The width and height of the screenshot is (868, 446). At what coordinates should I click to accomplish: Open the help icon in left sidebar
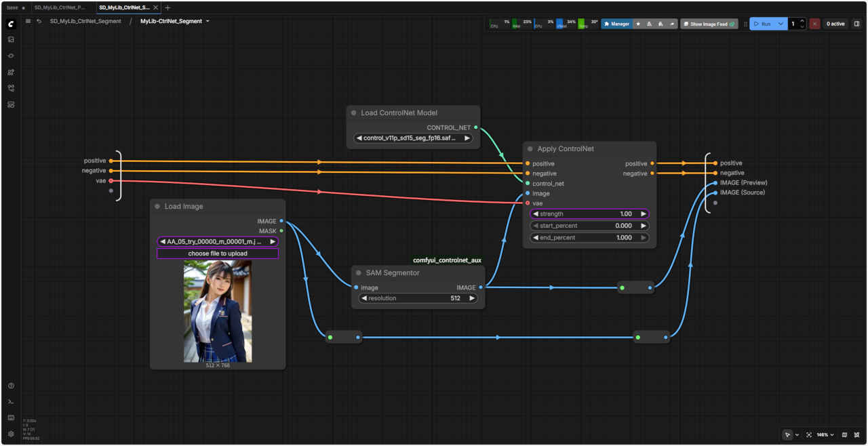(11, 386)
